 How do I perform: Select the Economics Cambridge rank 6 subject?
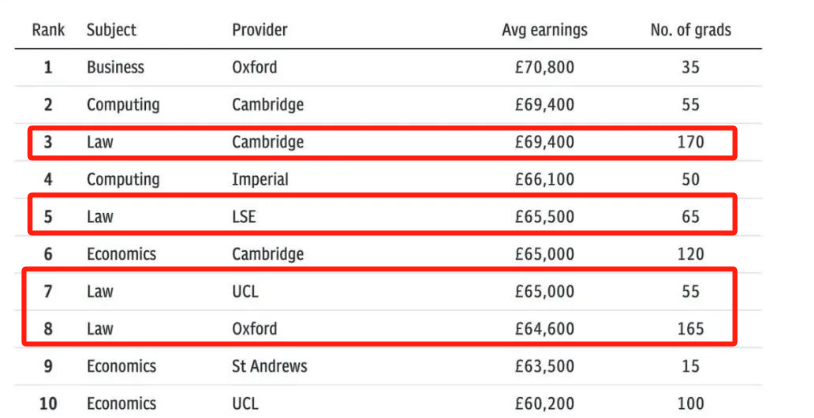[x=121, y=254]
